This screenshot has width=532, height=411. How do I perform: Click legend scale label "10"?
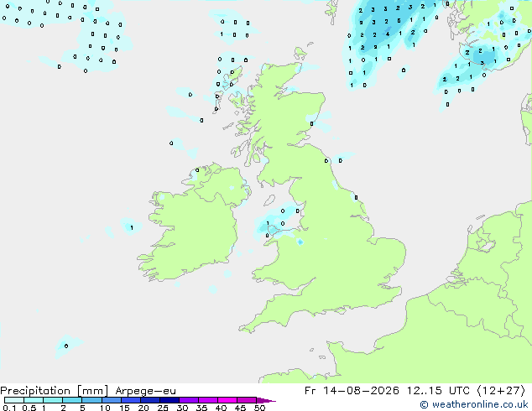[105, 408]
